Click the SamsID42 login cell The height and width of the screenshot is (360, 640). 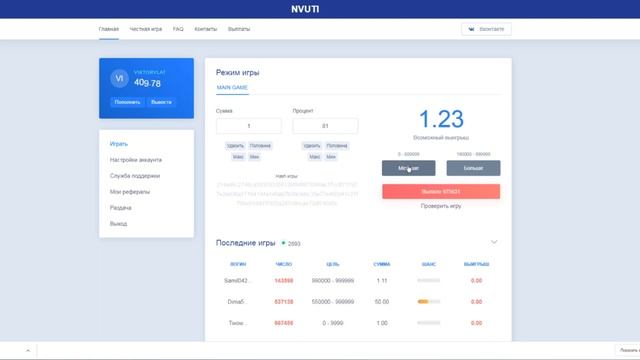click(x=237, y=280)
